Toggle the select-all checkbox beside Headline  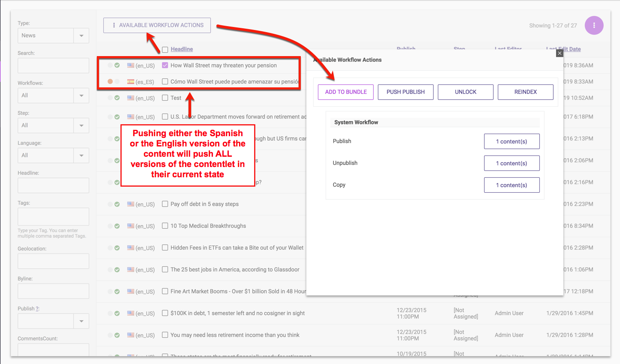[165, 50]
